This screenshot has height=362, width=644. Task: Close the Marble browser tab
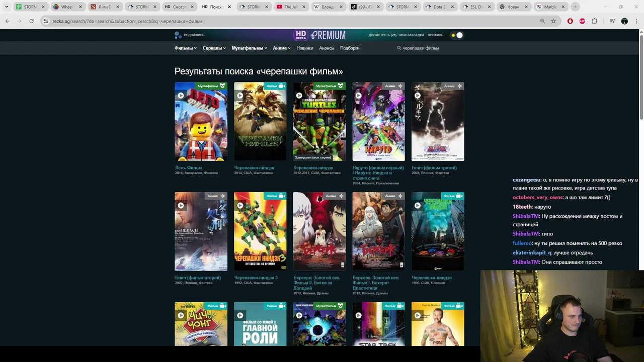click(x=563, y=7)
